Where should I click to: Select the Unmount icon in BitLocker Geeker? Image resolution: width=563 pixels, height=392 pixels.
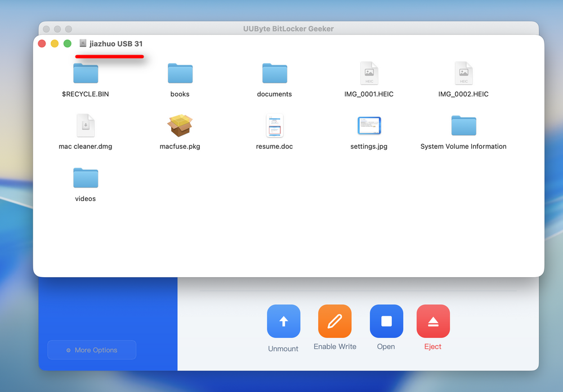tap(283, 321)
